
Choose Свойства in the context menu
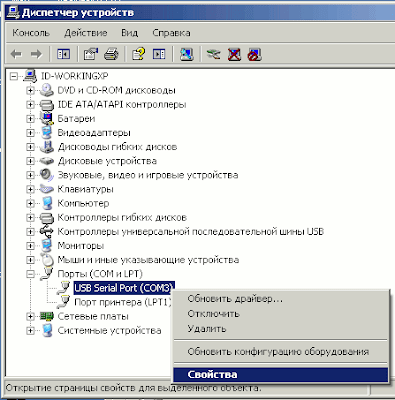tap(280, 374)
